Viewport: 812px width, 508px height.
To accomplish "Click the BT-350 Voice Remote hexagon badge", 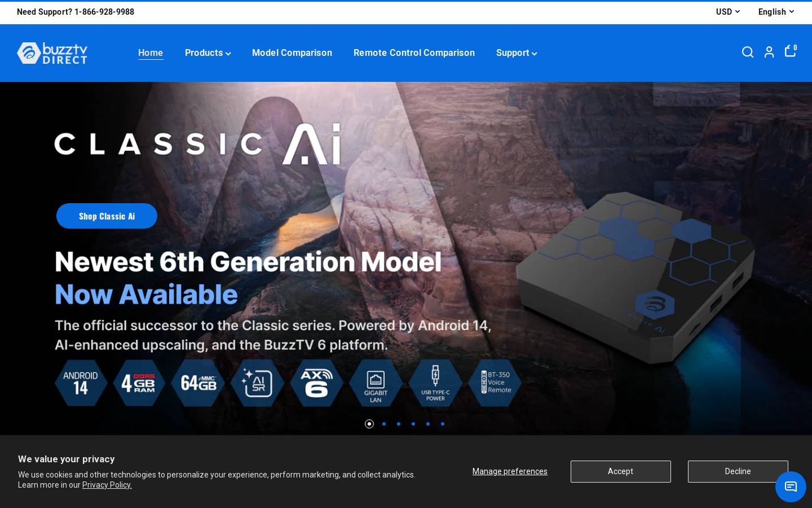I will [x=495, y=383].
